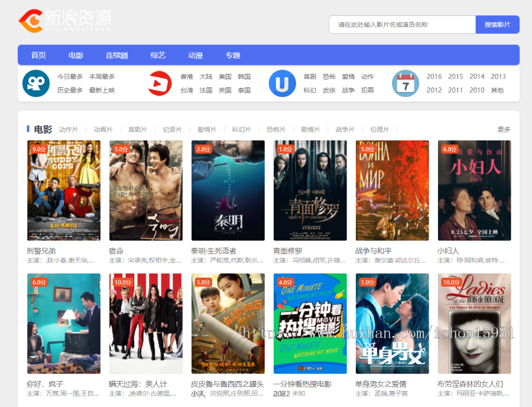Open the 动漫 navigation tab
This screenshot has width=532, height=407.
195,56
